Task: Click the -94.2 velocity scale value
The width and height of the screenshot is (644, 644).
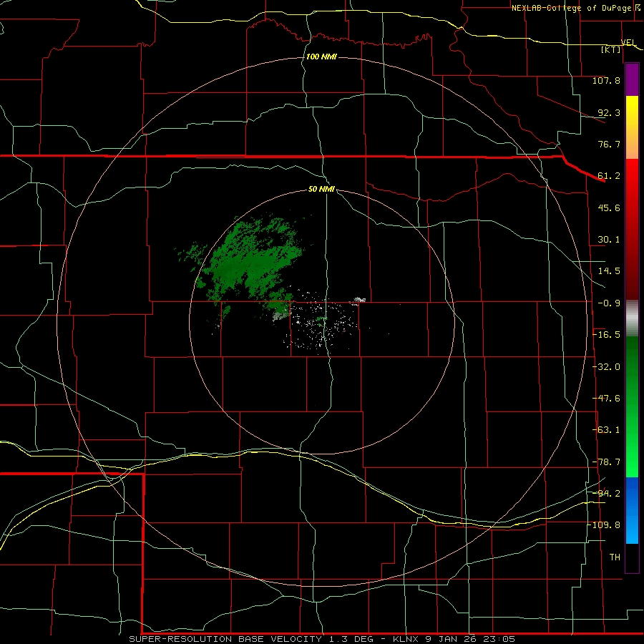Action: 606,493
